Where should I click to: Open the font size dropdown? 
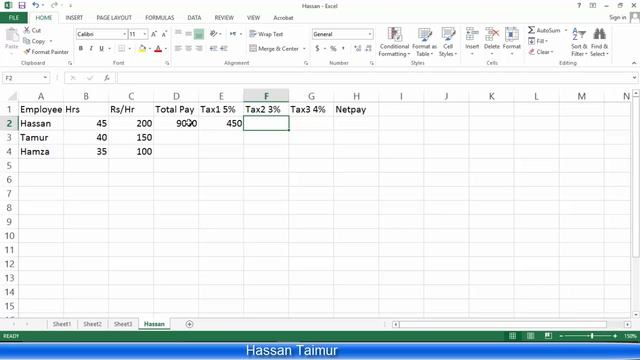(x=145, y=34)
